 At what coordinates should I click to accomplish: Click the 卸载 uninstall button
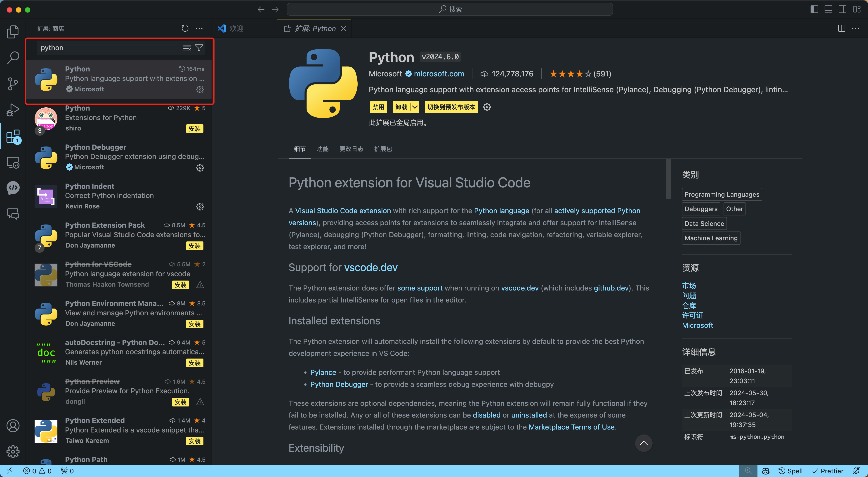401,107
